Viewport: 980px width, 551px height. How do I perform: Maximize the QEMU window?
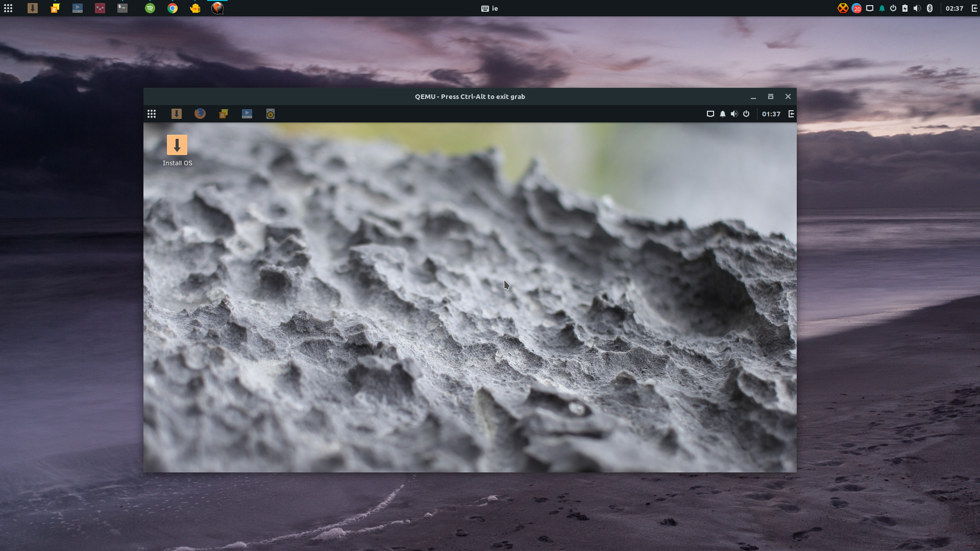[x=771, y=96]
